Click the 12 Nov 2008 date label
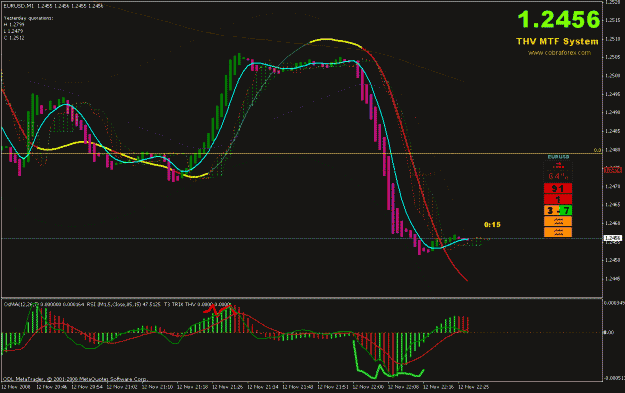 point(15,387)
